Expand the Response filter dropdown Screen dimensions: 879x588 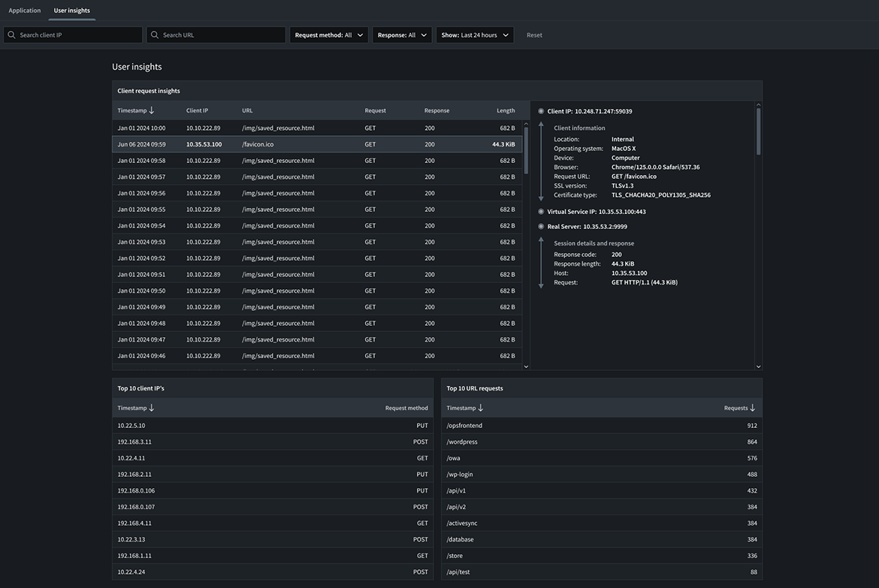402,35
